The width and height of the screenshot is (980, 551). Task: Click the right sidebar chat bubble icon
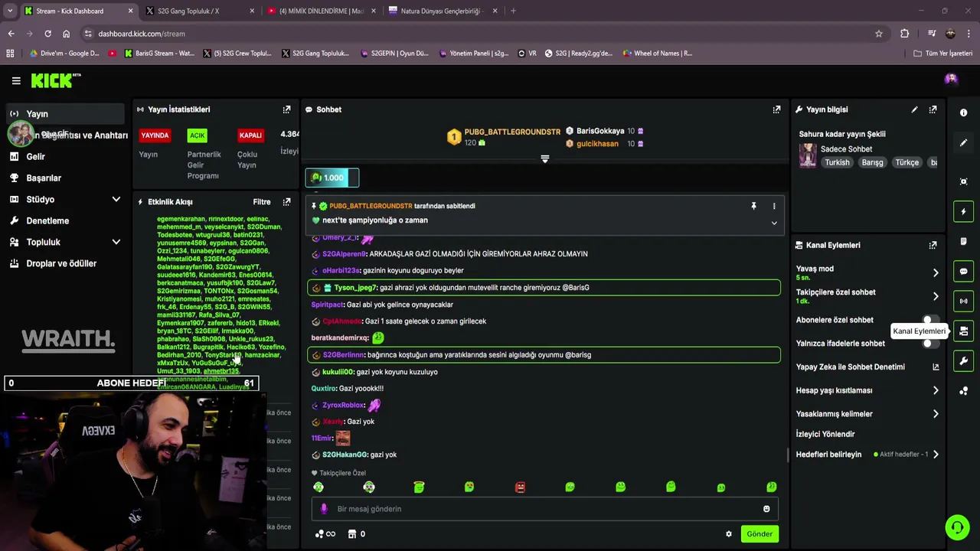(964, 271)
